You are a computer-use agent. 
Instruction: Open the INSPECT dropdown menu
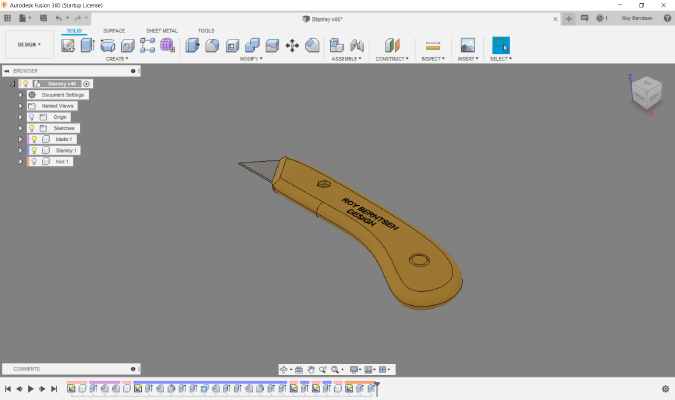(433, 59)
